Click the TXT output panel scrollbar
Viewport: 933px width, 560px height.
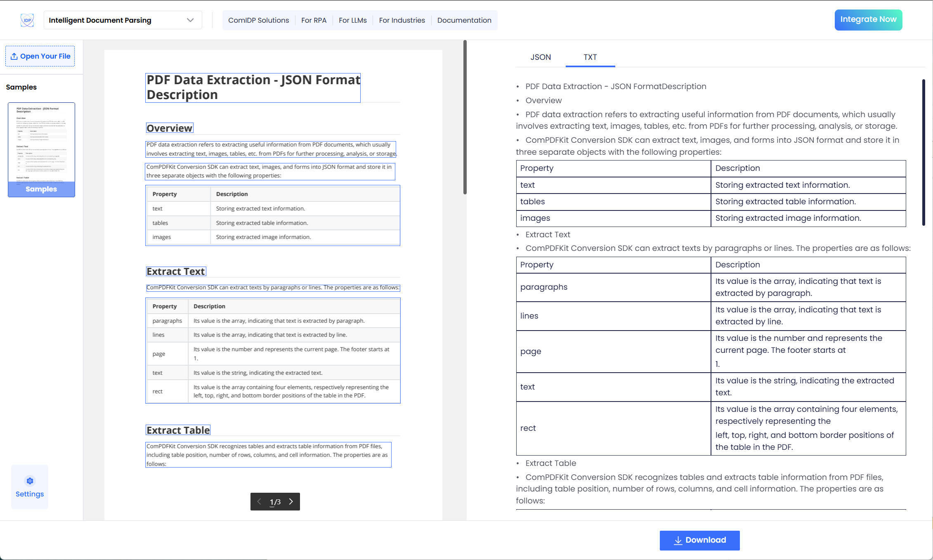click(924, 152)
